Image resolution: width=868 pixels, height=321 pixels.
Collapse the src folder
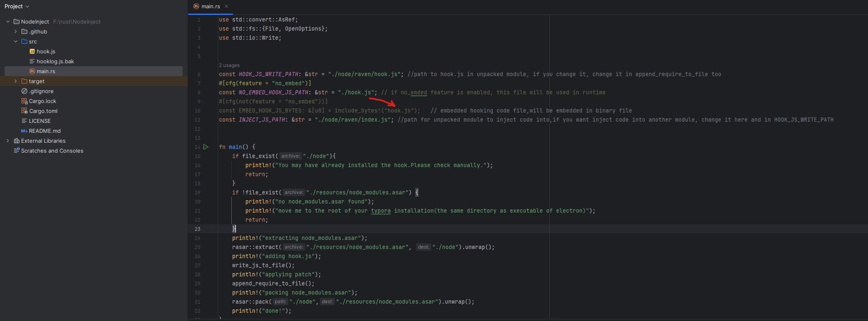tap(16, 41)
